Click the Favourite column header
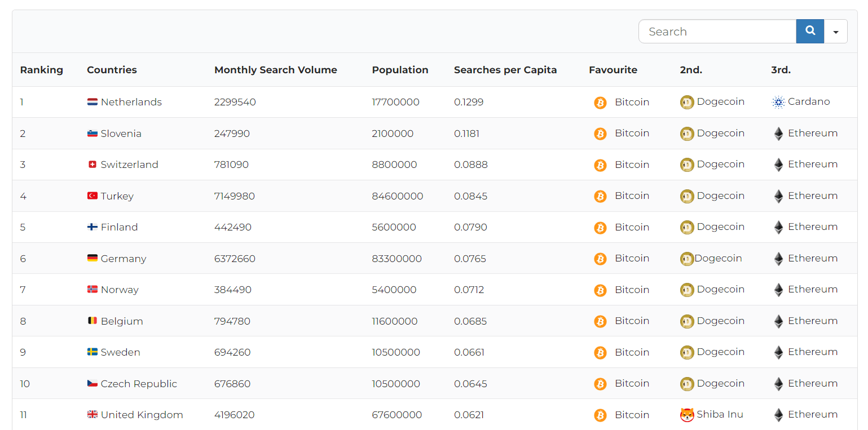Screen dimensions: 868x430 coord(613,70)
